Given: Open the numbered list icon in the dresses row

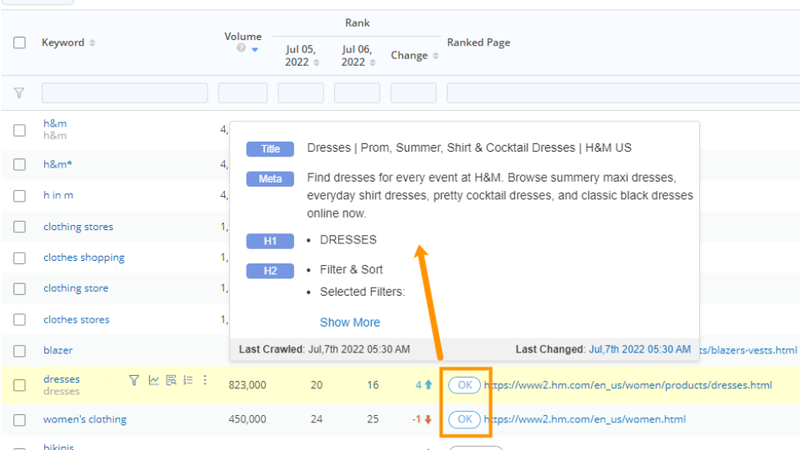Looking at the screenshot, I should pyautogui.click(x=188, y=380).
